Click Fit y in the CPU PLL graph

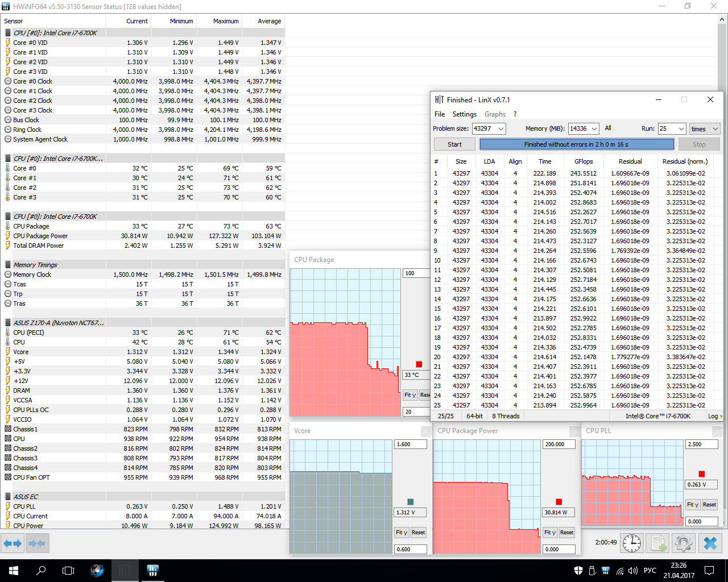click(x=693, y=505)
